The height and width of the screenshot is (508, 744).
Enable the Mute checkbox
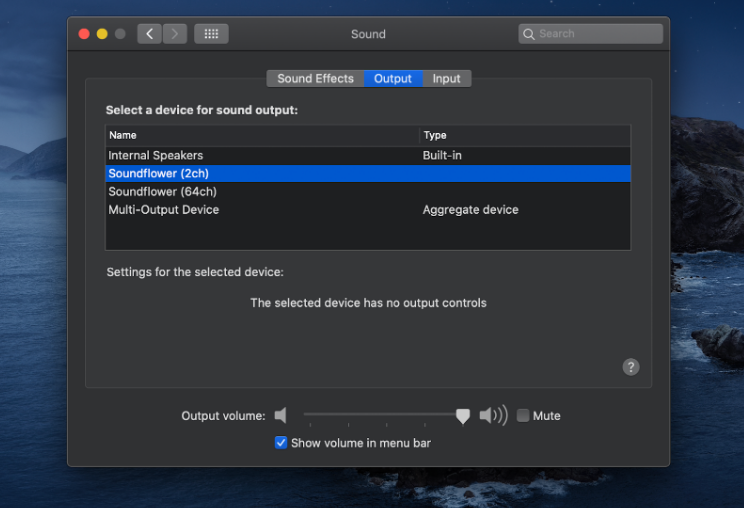coord(523,415)
